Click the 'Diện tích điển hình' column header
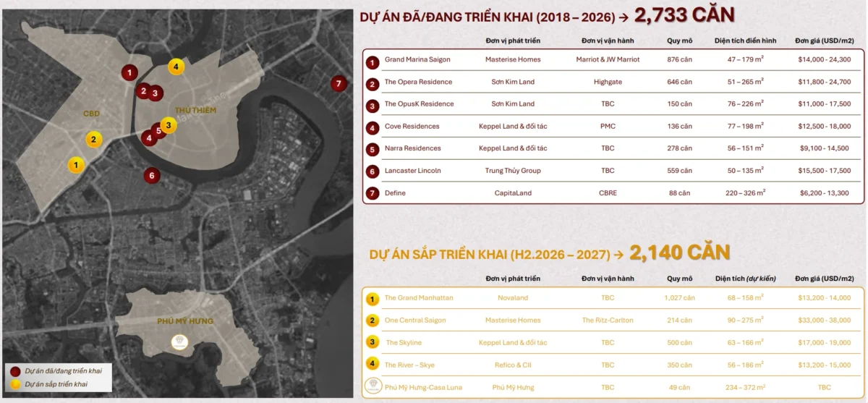The image size is (868, 403). pyautogui.click(x=745, y=41)
